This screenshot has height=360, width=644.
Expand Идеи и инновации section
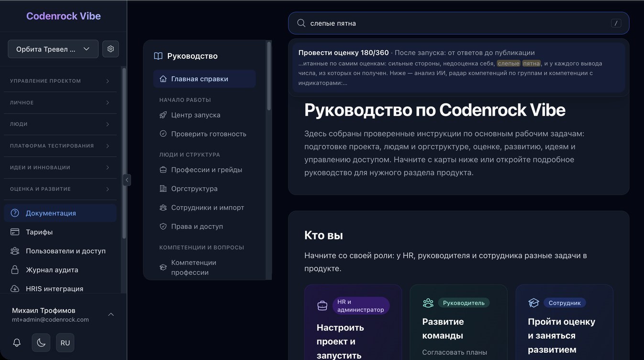coord(60,167)
